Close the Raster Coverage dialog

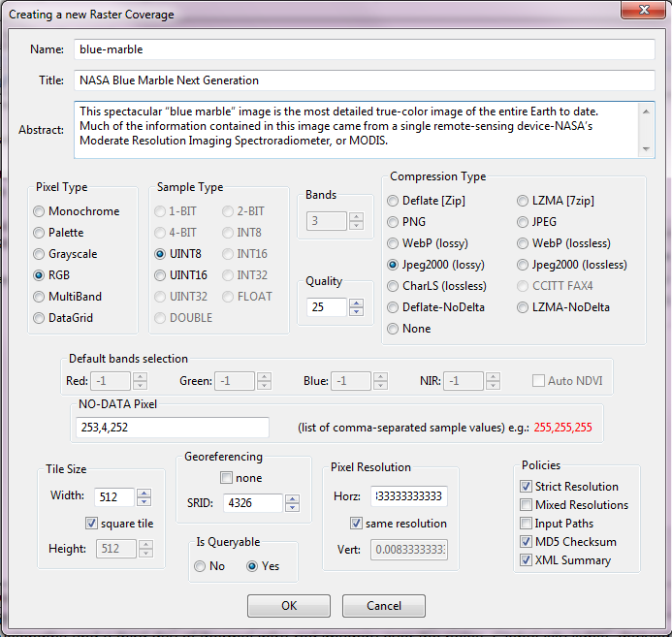(x=643, y=10)
